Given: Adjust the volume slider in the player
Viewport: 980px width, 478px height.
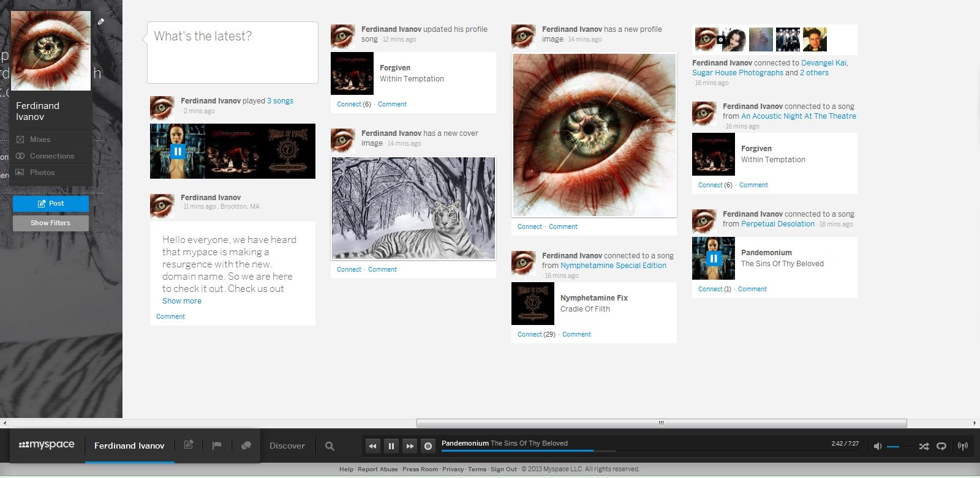Looking at the screenshot, I should tap(899, 447).
